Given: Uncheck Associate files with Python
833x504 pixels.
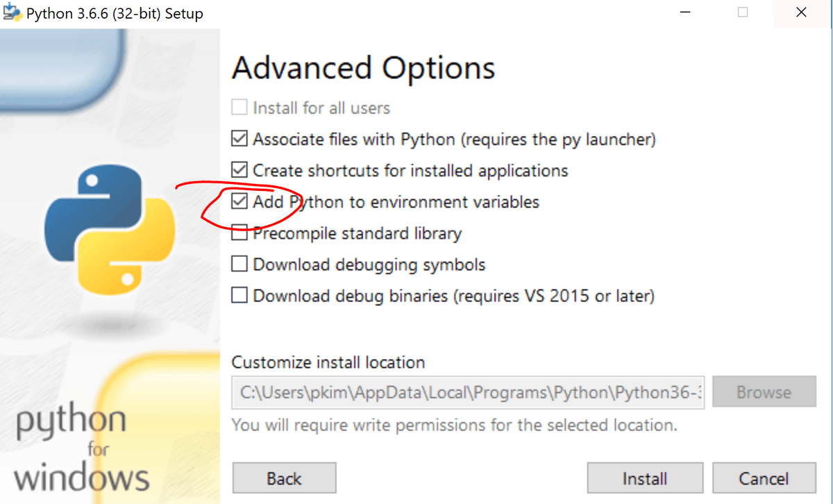Looking at the screenshot, I should pyautogui.click(x=239, y=140).
